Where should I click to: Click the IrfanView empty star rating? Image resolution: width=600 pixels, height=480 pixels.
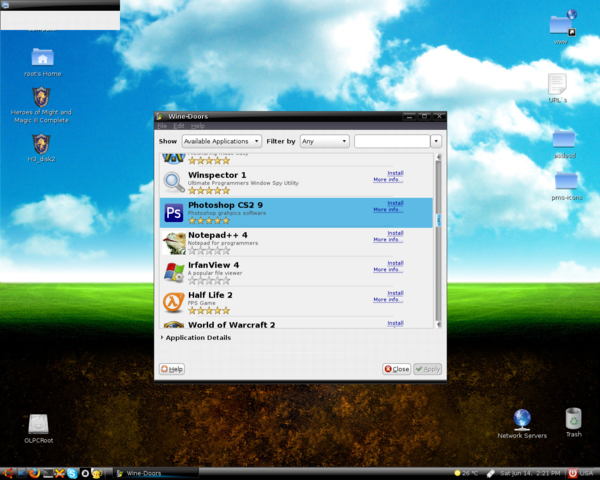click(209, 281)
